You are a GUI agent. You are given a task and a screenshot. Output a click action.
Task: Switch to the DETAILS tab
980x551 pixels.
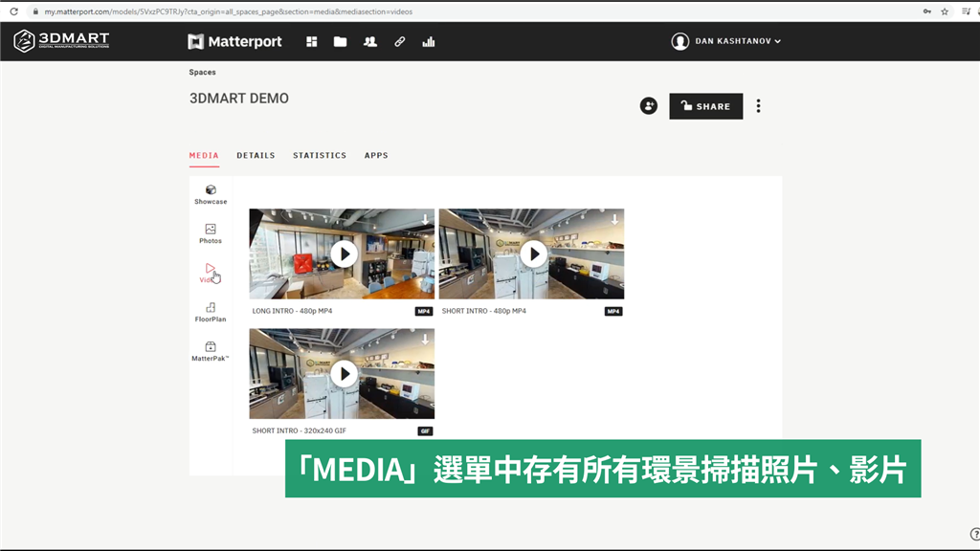coord(256,156)
